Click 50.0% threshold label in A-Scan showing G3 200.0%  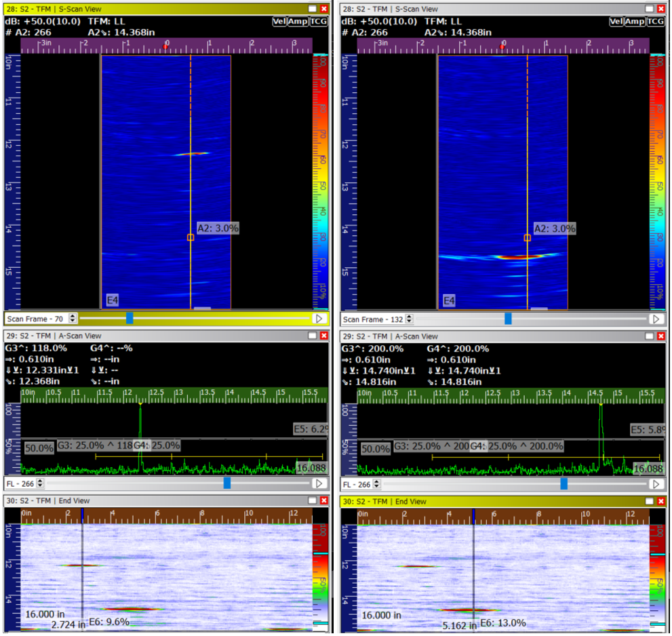tap(376, 449)
